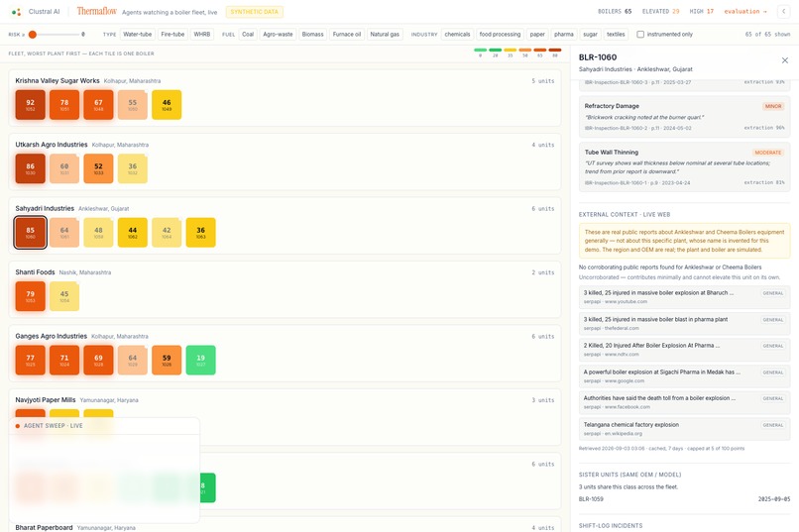Select the score 36 tile at Utkarsh Agro
799x532 pixels.
(x=133, y=168)
